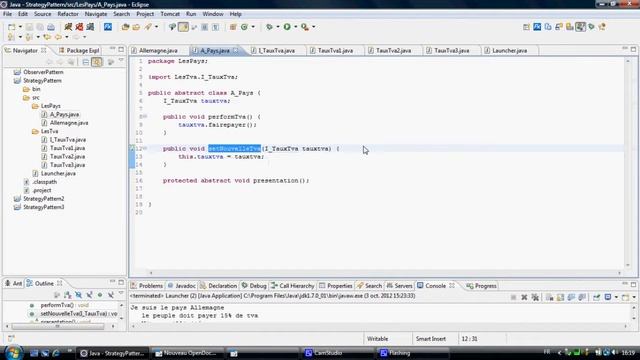Open the Package Explorer tab

(79, 51)
